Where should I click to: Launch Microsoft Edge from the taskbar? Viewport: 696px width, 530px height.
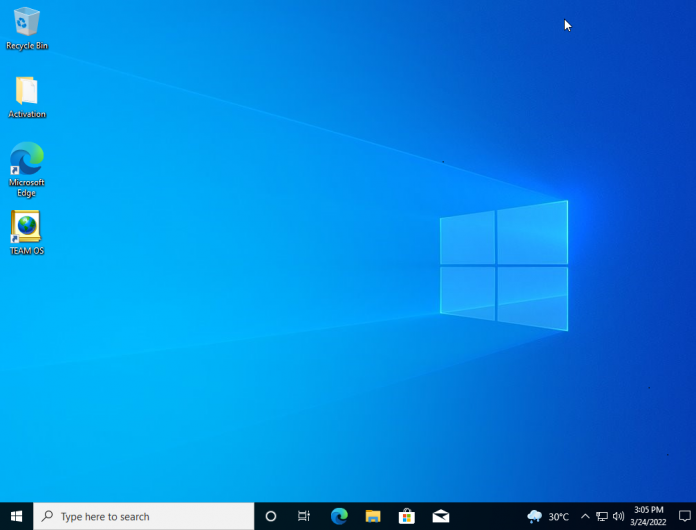click(x=339, y=516)
